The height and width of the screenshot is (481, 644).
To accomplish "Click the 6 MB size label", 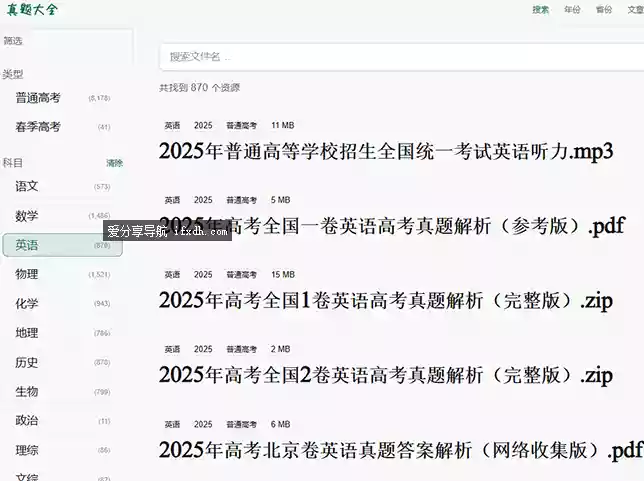I will [x=280, y=424].
